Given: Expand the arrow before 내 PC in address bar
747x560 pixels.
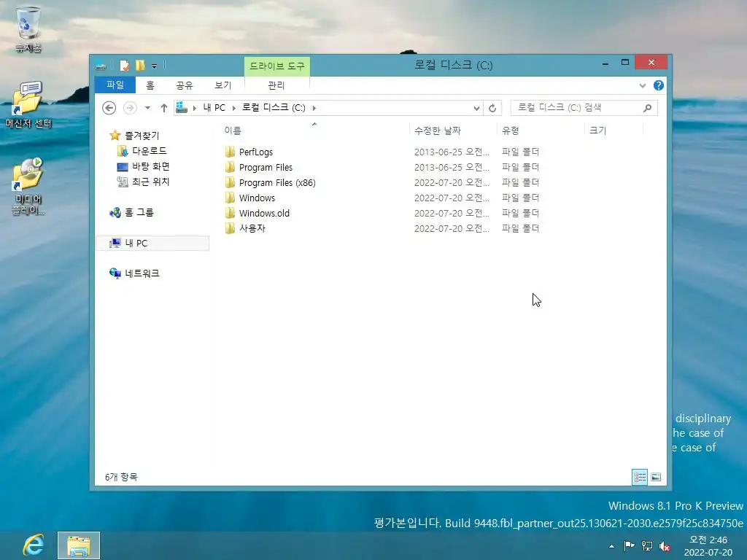Looking at the screenshot, I should pos(194,108).
